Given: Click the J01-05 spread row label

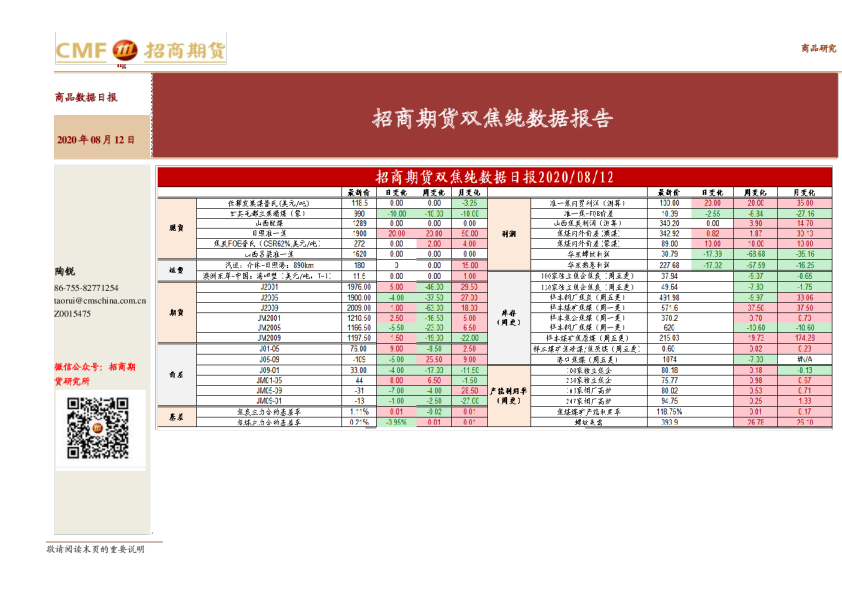Looking at the screenshot, I should click(269, 349).
